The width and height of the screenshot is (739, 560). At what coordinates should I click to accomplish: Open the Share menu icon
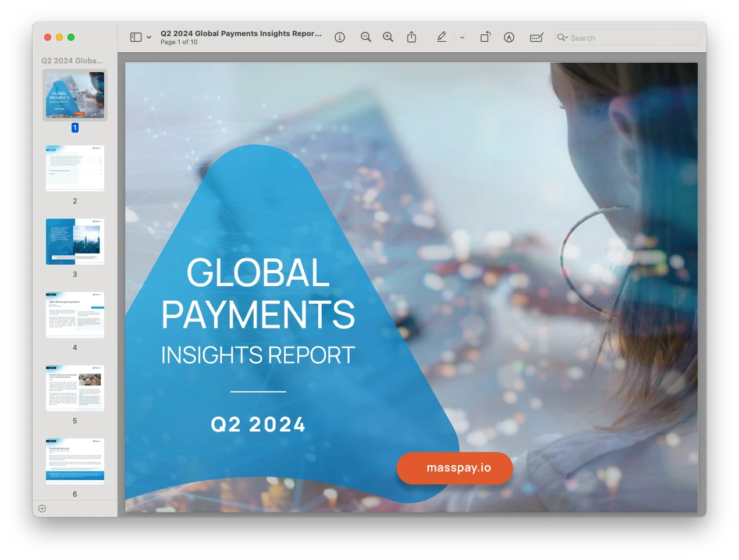click(x=412, y=37)
